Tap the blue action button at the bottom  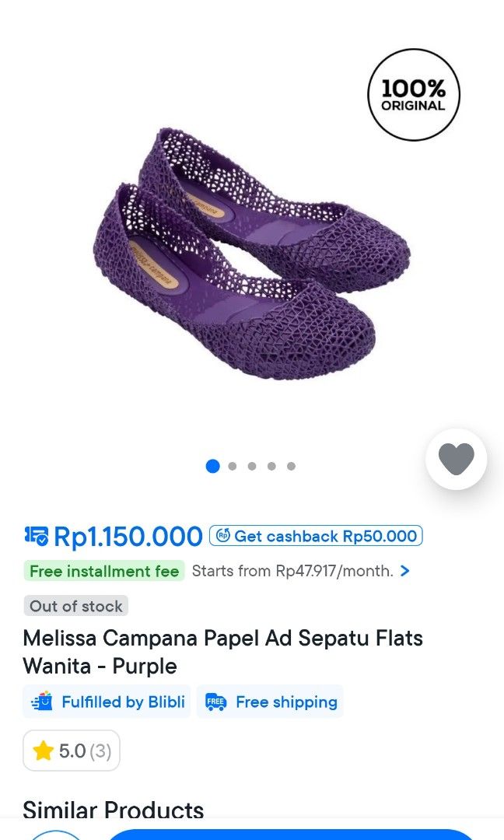tap(303, 836)
